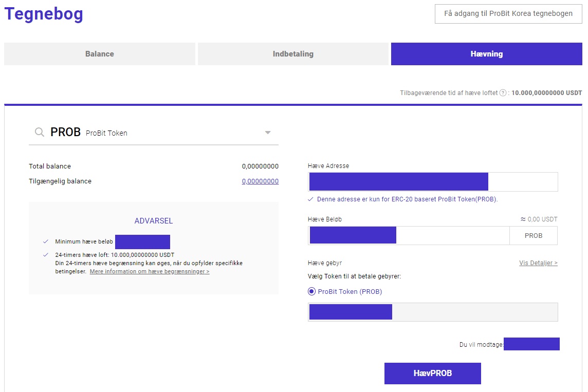The image size is (588, 392).
Task: Open the Hævning tab
Action: click(x=487, y=54)
